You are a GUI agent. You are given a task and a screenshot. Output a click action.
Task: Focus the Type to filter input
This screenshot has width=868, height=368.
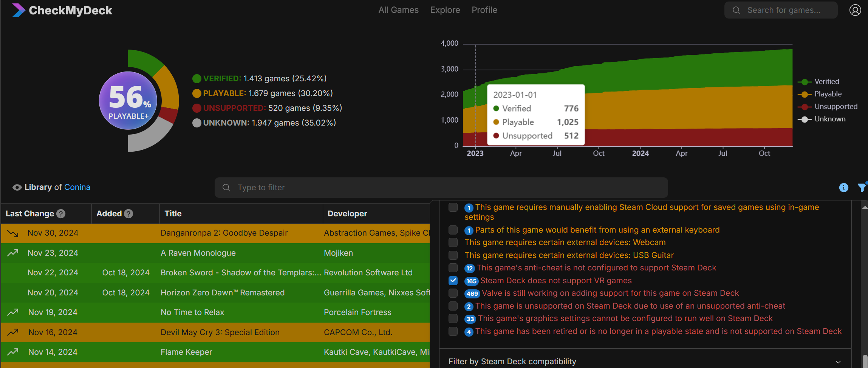441,188
